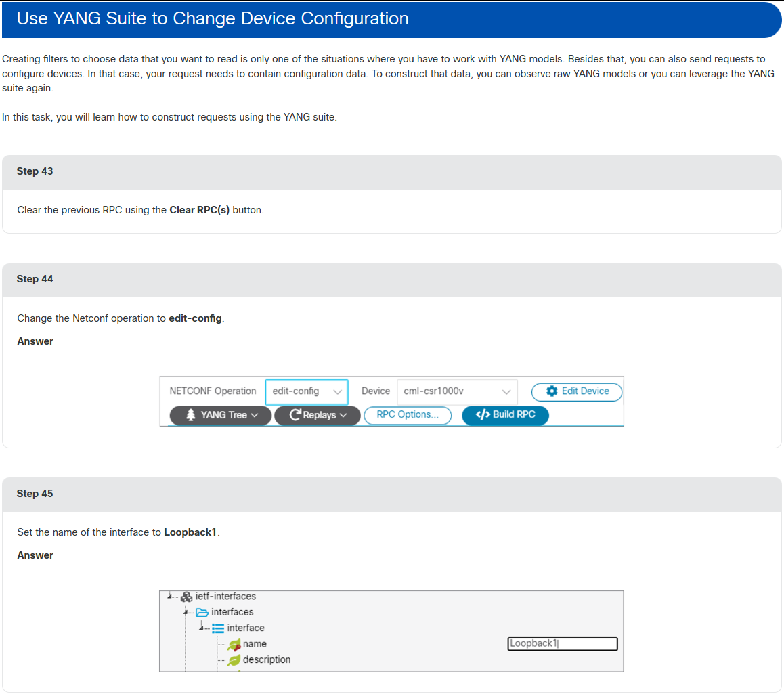
Task: Click the interface list icon
Action: point(218,628)
